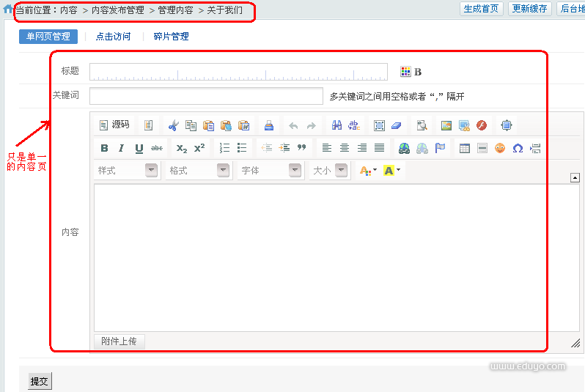The height and width of the screenshot is (392, 585).
Task: Insert a table in the editor
Action: [x=465, y=148]
